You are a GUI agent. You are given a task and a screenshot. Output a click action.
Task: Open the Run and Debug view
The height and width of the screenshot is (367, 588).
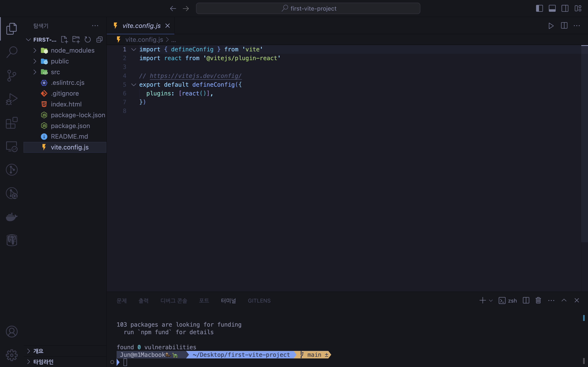[x=11, y=99]
